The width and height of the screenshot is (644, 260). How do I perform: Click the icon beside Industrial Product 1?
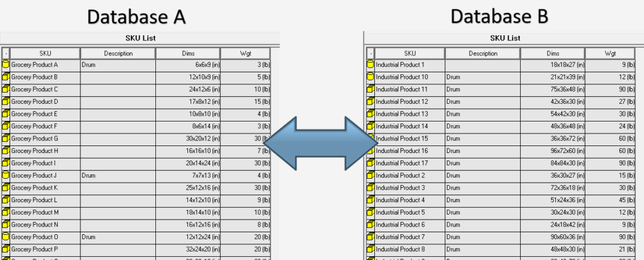370,64
